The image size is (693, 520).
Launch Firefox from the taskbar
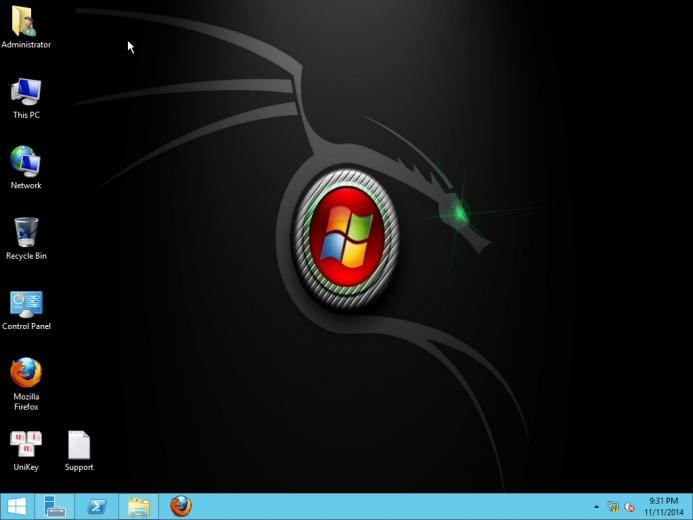[181, 506]
